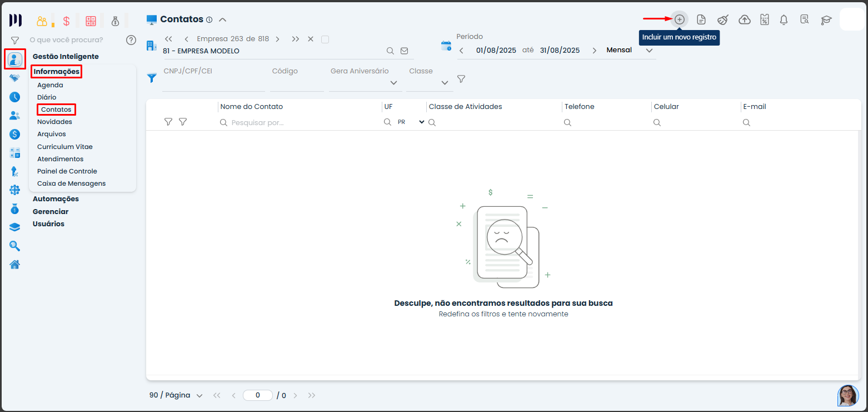This screenshot has height=412, width=868.
Task: Open the cloud upload icon
Action: 744,20
